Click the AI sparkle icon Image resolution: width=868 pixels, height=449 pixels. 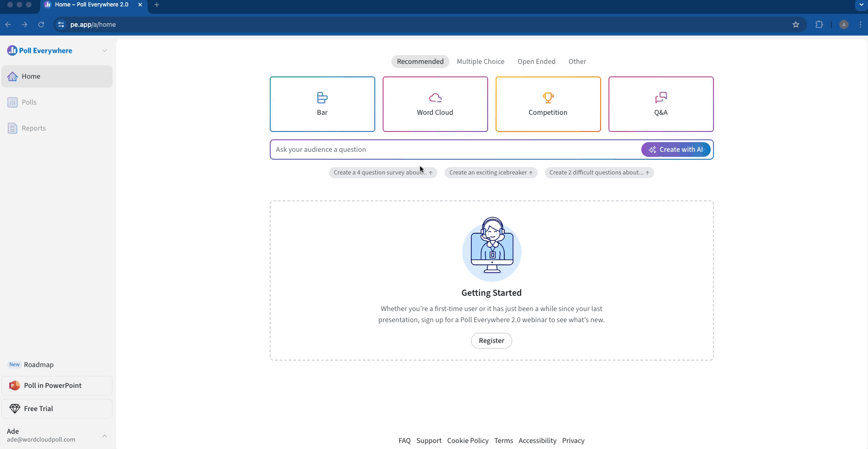click(652, 150)
